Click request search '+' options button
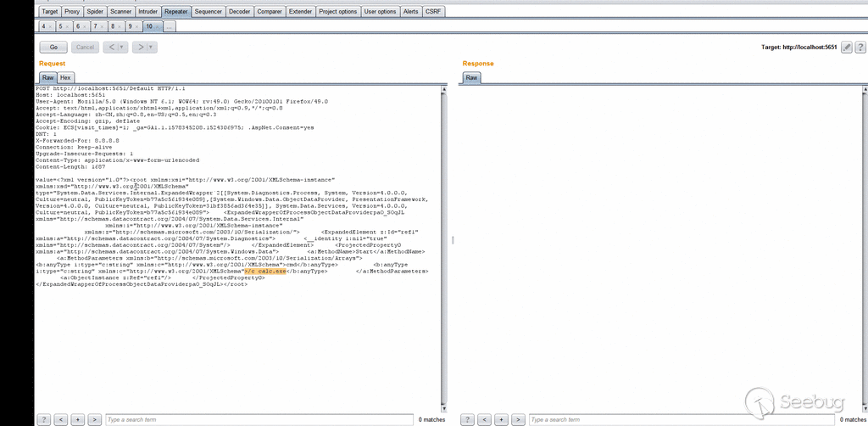This screenshot has height=426, width=868. pyautogui.click(x=77, y=419)
